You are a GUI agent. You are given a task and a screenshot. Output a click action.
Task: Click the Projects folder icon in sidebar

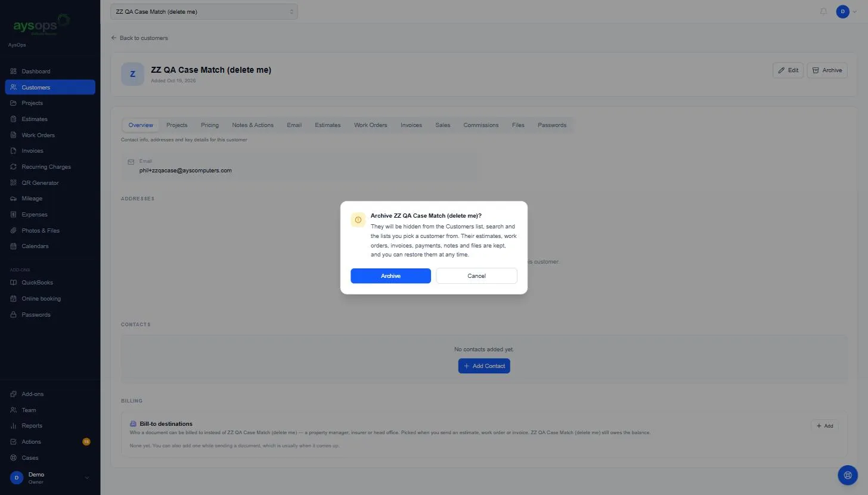[14, 103]
